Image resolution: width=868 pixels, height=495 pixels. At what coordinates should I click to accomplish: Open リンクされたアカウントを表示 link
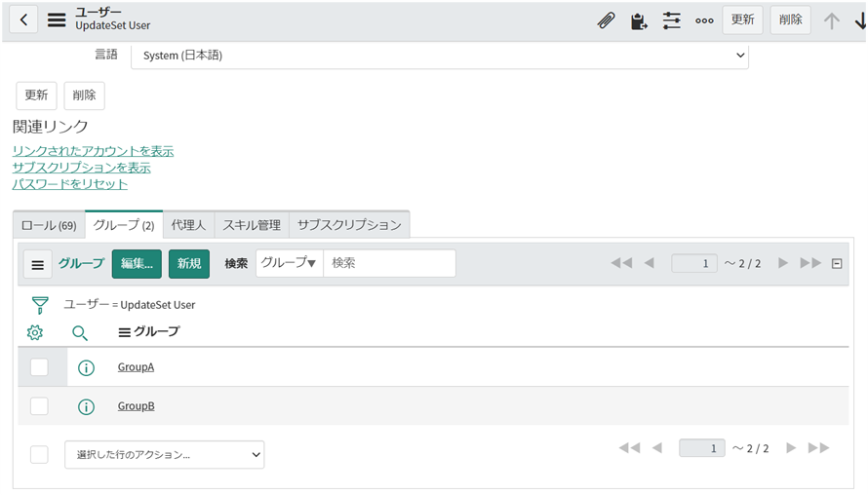[93, 151]
